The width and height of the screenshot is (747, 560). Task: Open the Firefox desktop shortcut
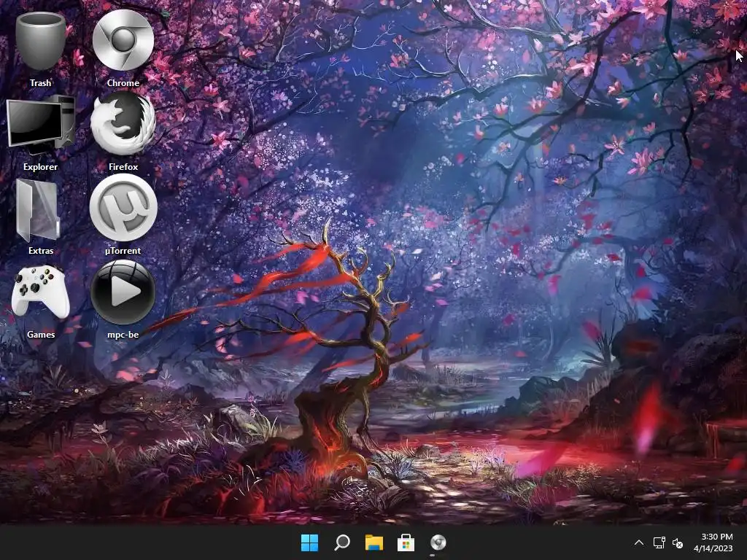pyautogui.click(x=123, y=124)
